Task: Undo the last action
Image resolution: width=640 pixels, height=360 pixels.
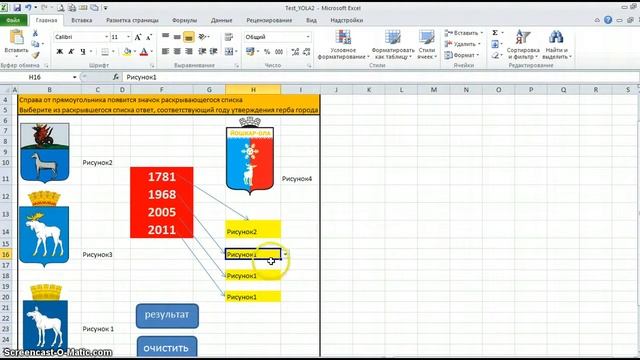Action: point(28,8)
